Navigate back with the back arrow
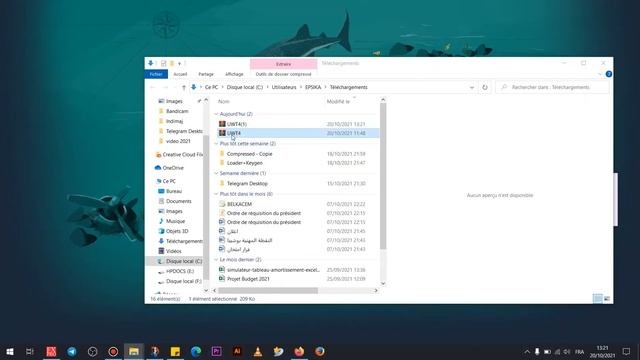This screenshot has width=640, height=360. coord(153,87)
